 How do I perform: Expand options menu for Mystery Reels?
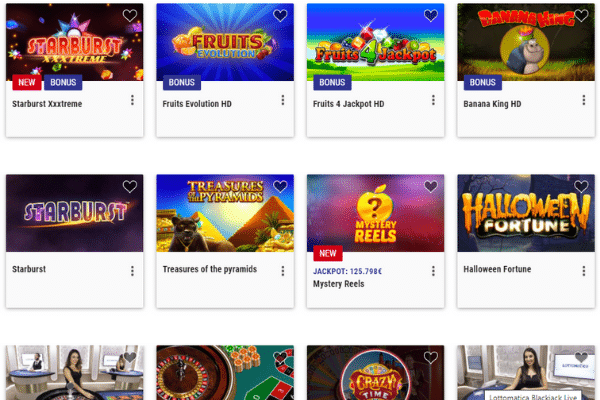[x=433, y=271]
